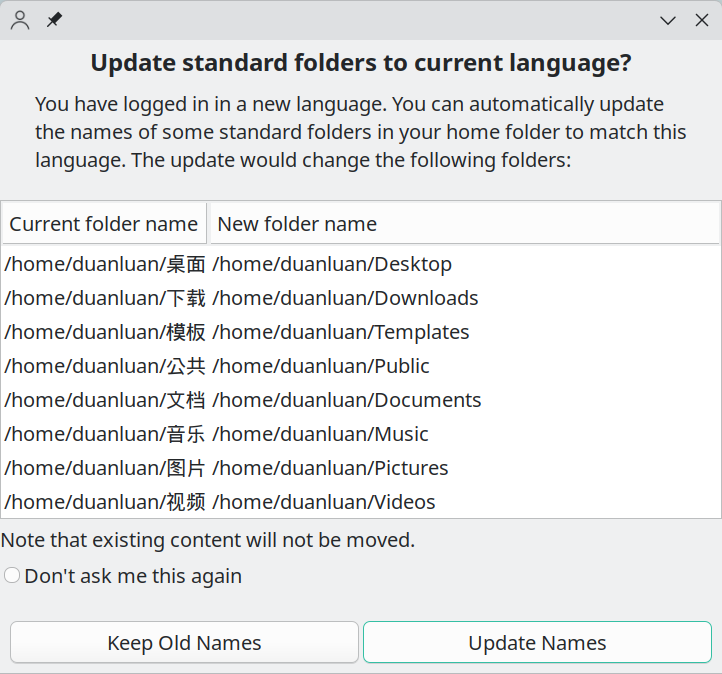Viewport: 722px width, 674px height.
Task: Select the row with /home/duanluan/Desktop
Action: point(361,264)
